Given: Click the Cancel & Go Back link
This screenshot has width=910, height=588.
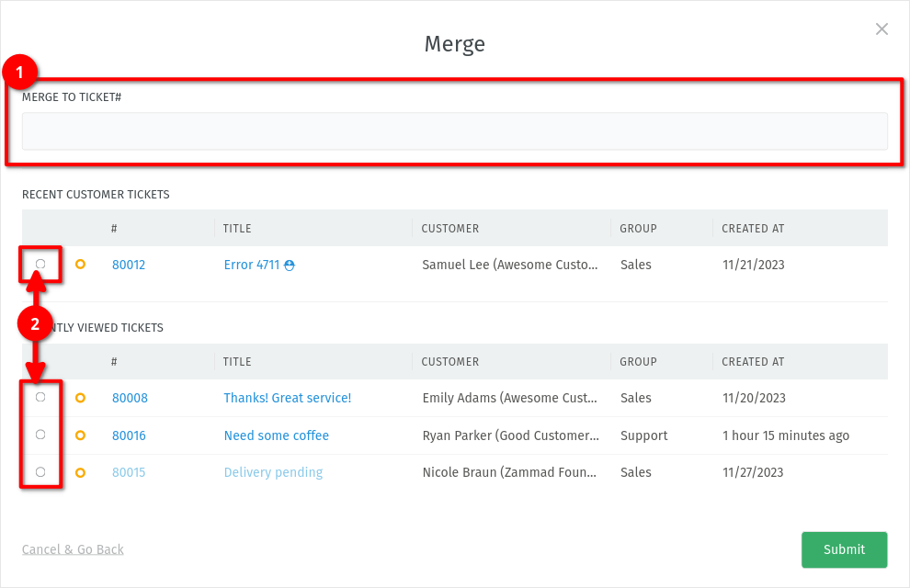Looking at the screenshot, I should pyautogui.click(x=73, y=549).
